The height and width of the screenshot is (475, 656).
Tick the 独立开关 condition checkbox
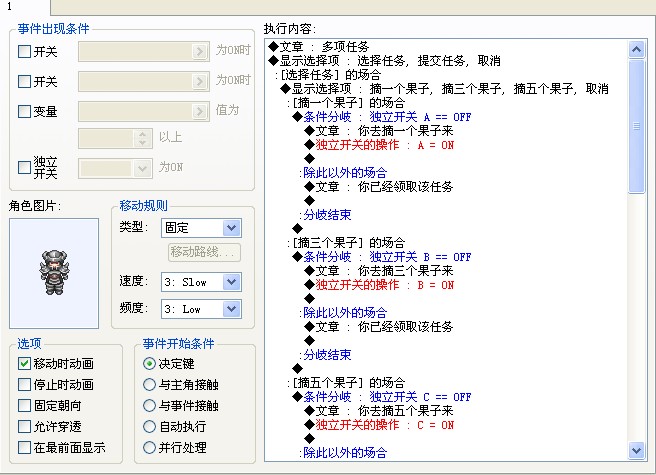click(x=25, y=168)
